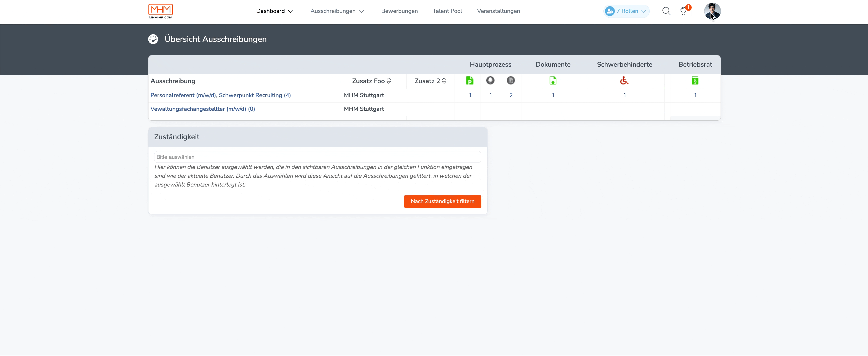Click the Zuständigkeit panel heading
Viewport: 868px width, 356px height.
click(x=177, y=137)
